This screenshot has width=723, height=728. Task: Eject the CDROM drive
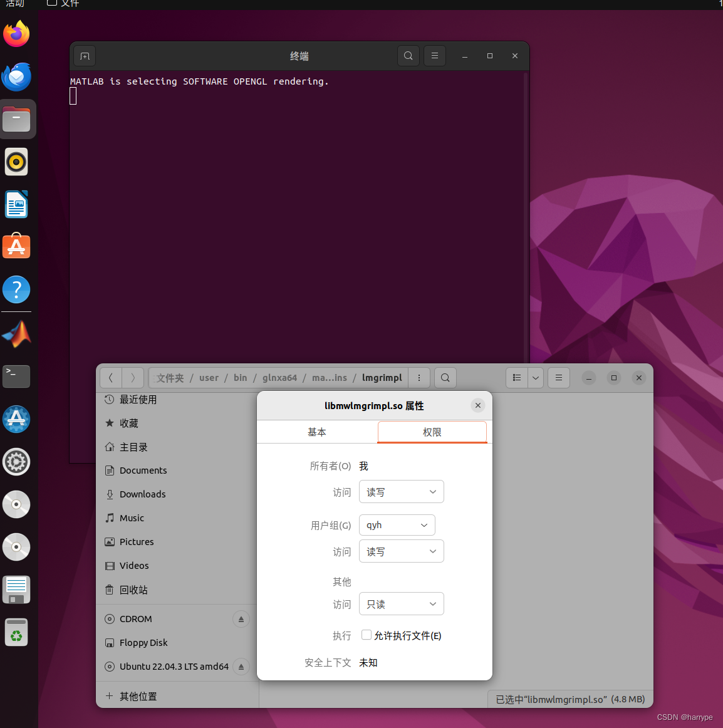pyautogui.click(x=241, y=619)
